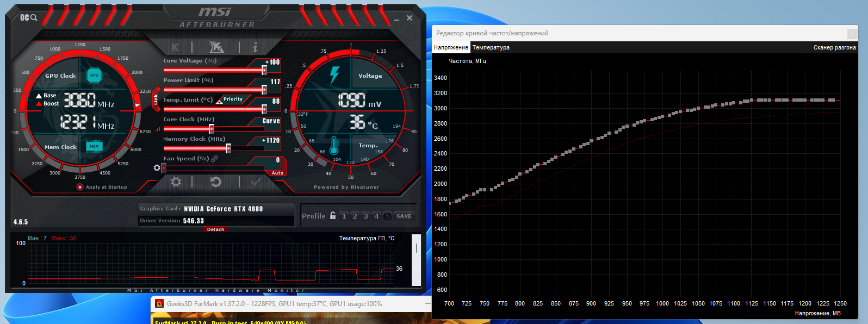Click the Detach monitor button
868x324 pixels.
215,229
